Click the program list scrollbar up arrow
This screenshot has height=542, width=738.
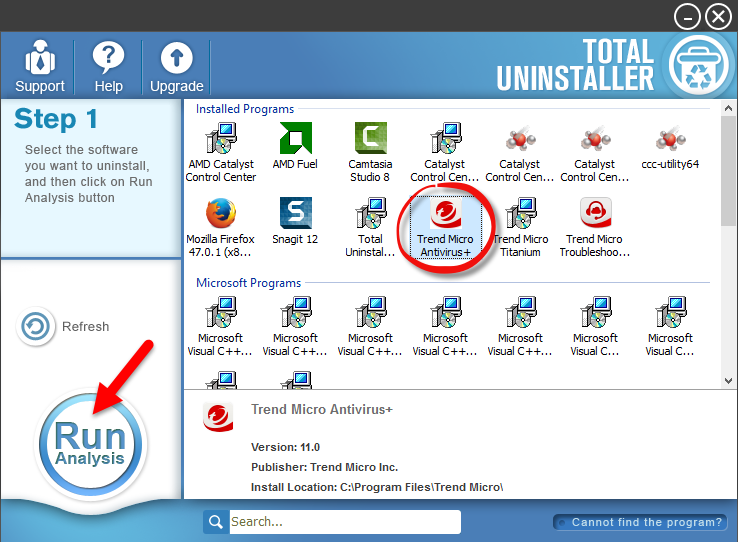click(728, 108)
